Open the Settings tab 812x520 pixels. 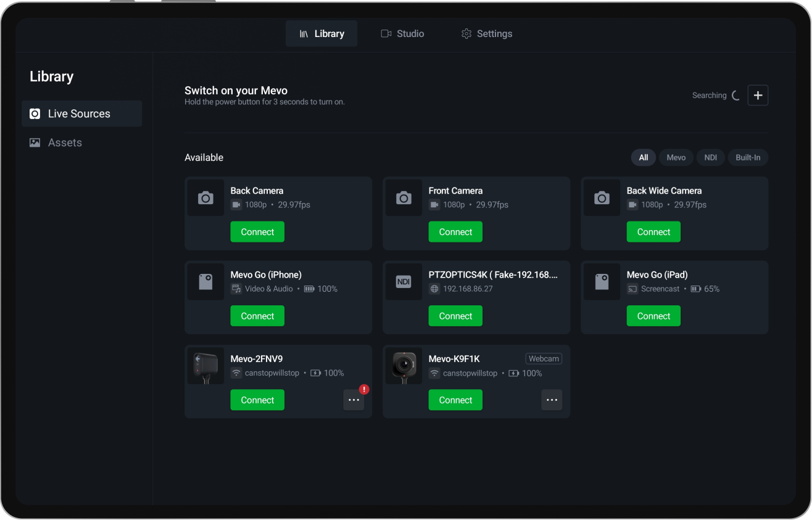[x=487, y=34]
